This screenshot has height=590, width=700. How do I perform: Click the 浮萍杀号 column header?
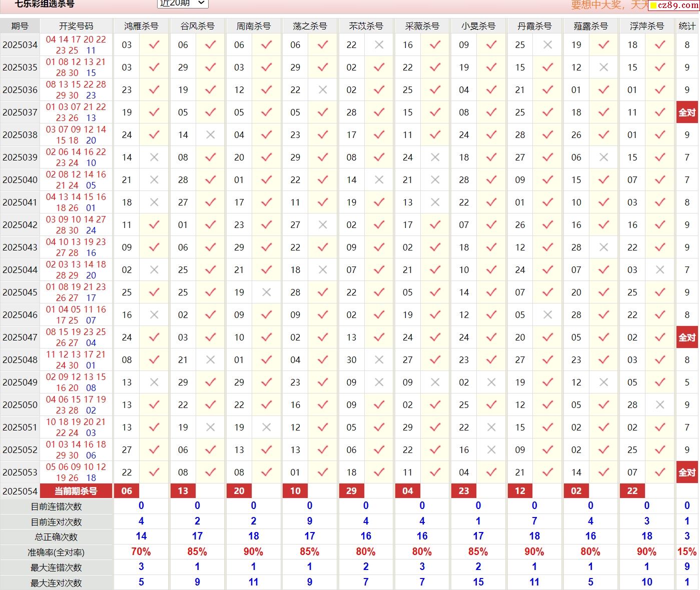coord(646,26)
